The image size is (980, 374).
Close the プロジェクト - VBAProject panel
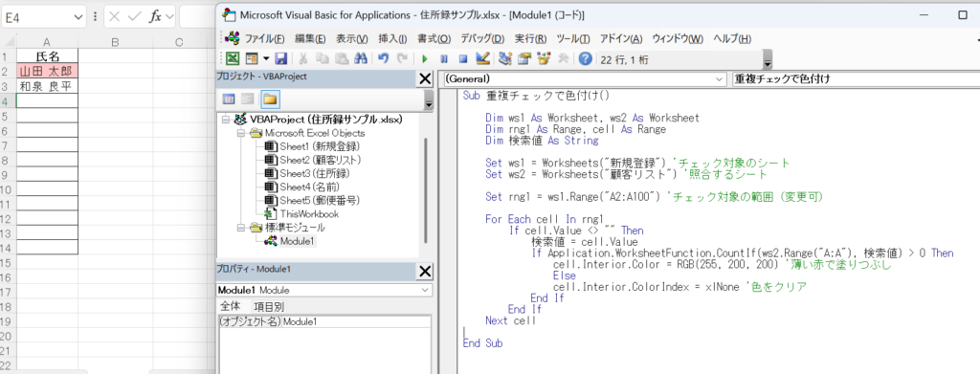[424, 78]
